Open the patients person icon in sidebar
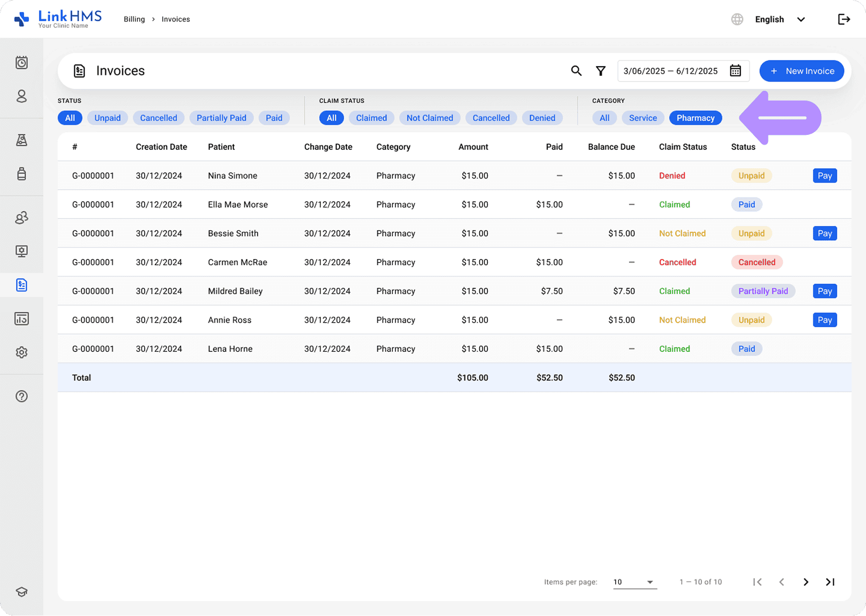 tap(22, 96)
